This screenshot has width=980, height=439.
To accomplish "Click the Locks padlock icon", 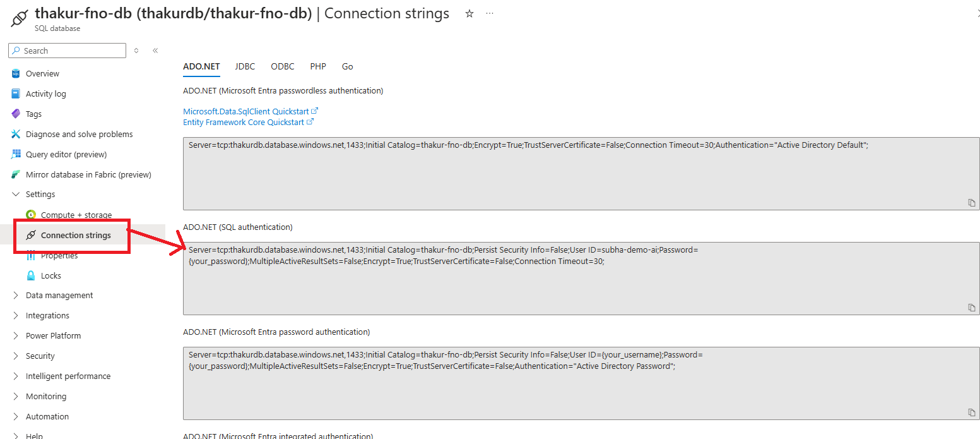I will point(31,276).
